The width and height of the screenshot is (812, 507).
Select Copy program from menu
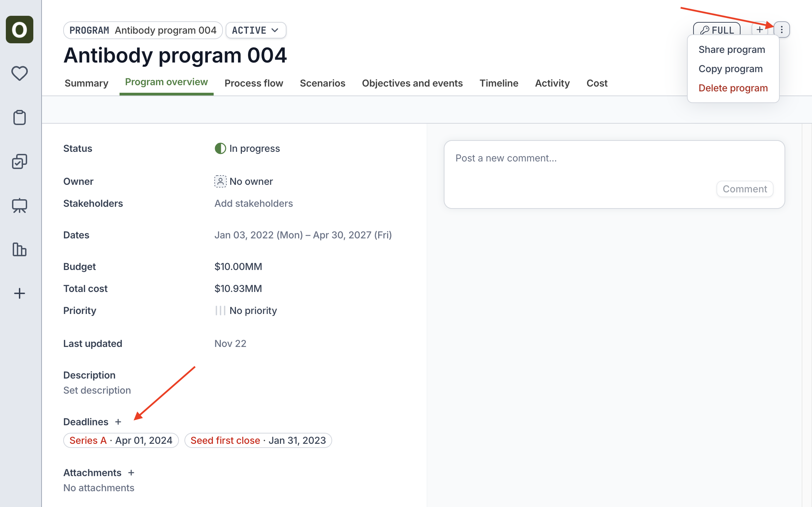point(730,69)
